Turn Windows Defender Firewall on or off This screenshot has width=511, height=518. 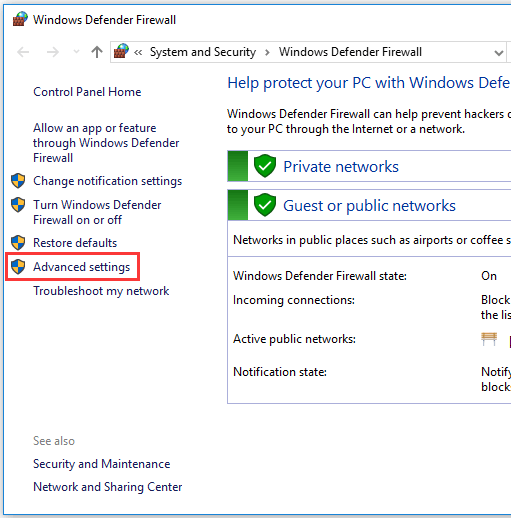click(x=97, y=212)
